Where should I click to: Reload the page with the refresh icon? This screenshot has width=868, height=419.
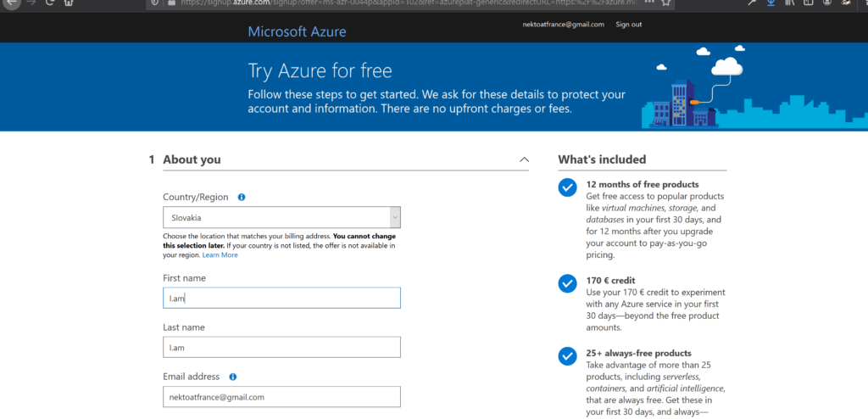point(50,3)
